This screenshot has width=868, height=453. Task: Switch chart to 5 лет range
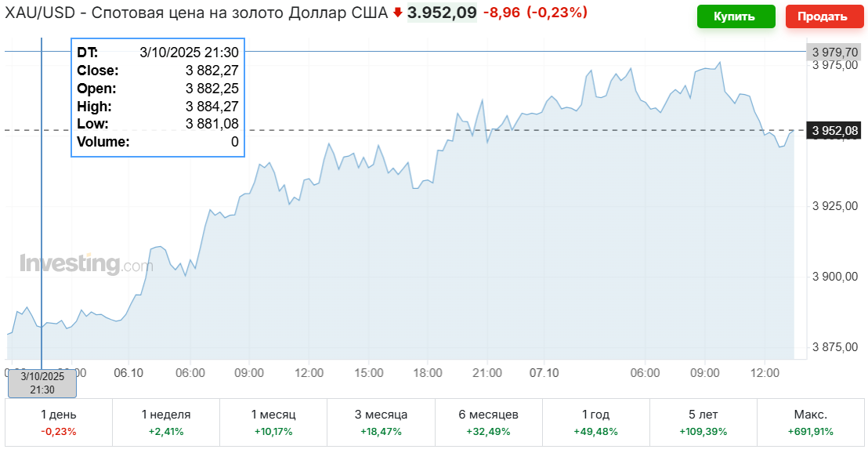(x=703, y=422)
